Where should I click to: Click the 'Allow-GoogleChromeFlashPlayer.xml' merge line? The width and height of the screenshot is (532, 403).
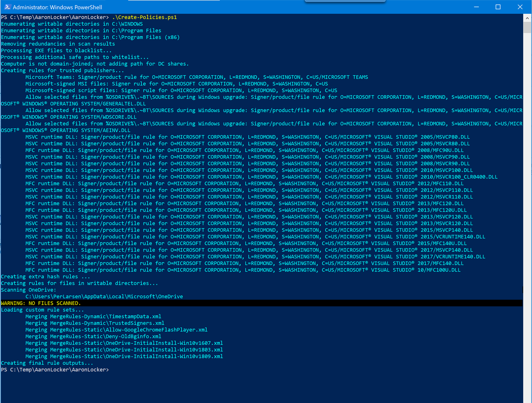pos(117,330)
